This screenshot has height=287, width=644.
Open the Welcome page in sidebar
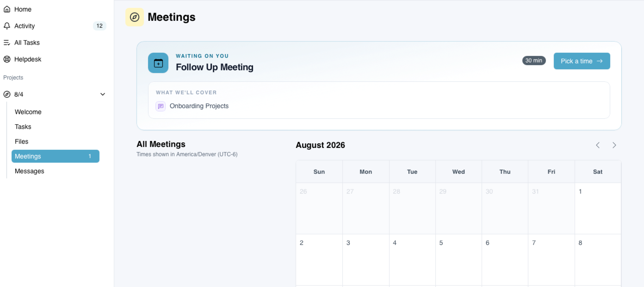[x=28, y=112]
